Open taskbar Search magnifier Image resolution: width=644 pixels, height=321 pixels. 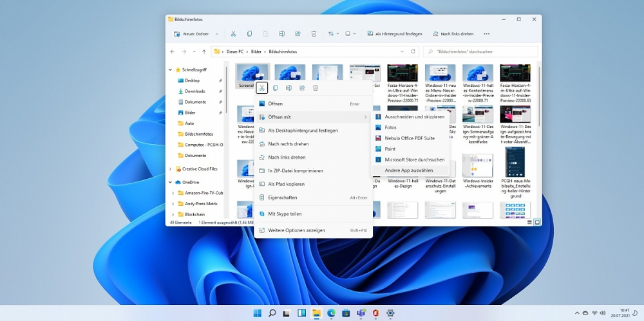pos(272,313)
